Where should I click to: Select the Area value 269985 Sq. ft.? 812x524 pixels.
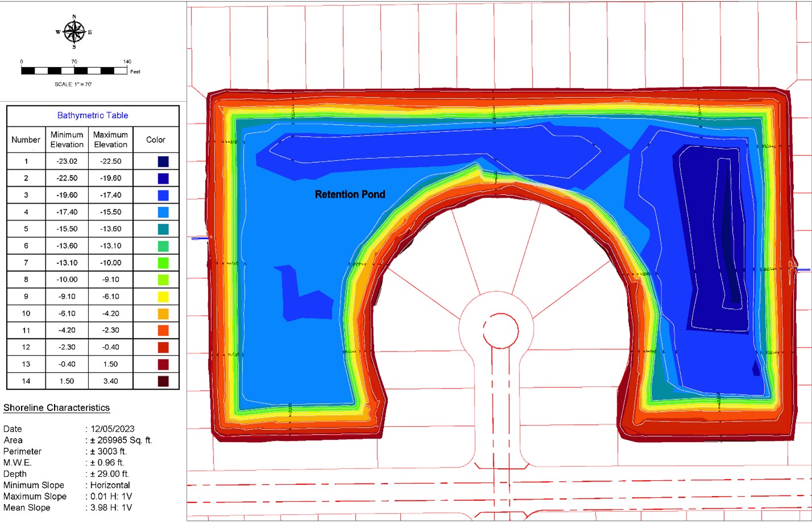[121, 440]
